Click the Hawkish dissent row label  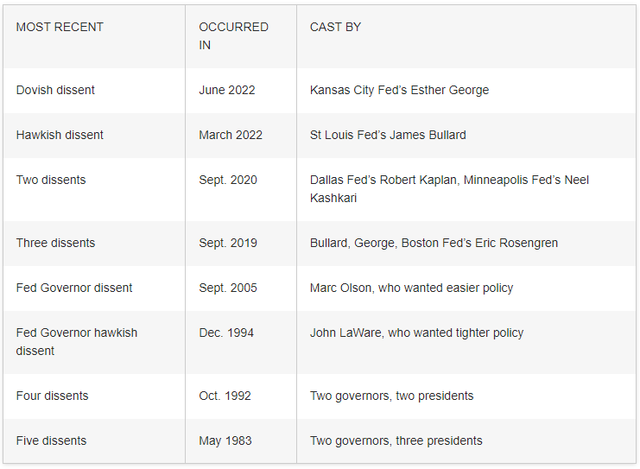coord(59,135)
